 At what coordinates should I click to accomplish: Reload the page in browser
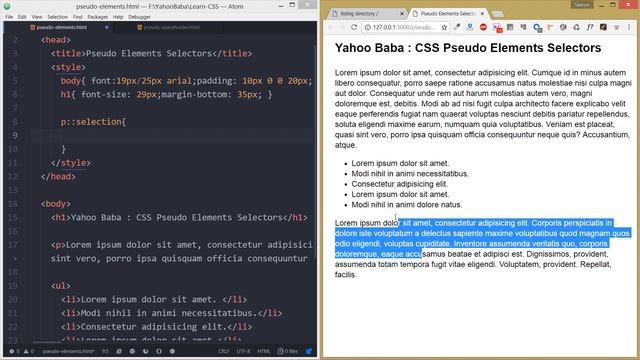[354, 27]
